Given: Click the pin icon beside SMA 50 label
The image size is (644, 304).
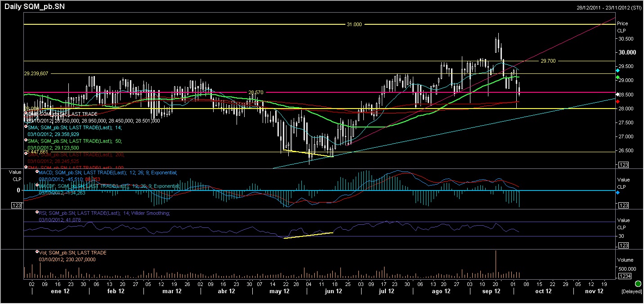Looking at the screenshot, I should tap(26, 141).
